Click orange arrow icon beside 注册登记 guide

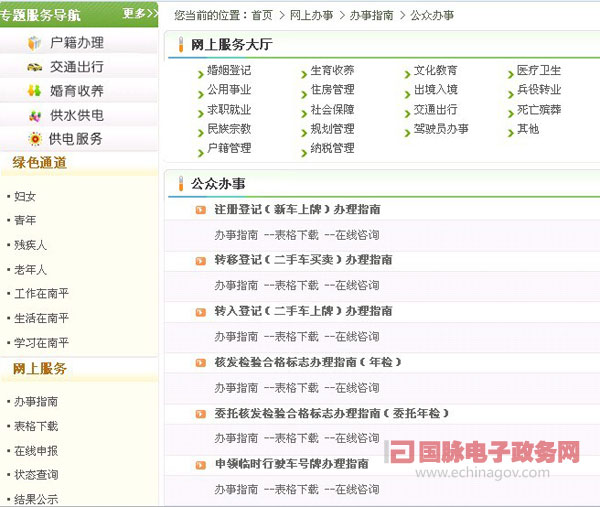(x=201, y=210)
